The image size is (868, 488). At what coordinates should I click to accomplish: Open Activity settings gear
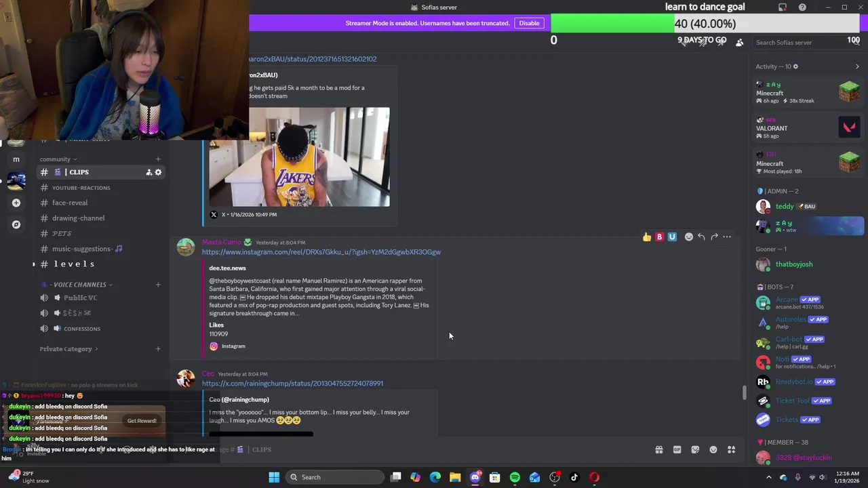coord(795,66)
